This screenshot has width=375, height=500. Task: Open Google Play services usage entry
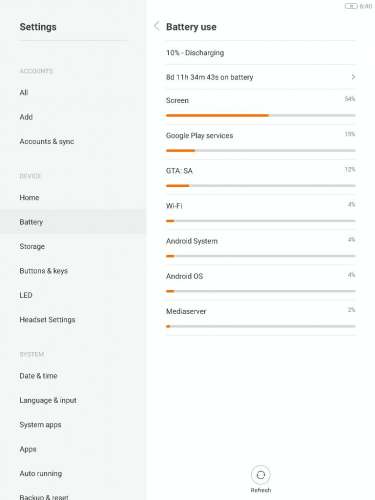pyautogui.click(x=261, y=142)
